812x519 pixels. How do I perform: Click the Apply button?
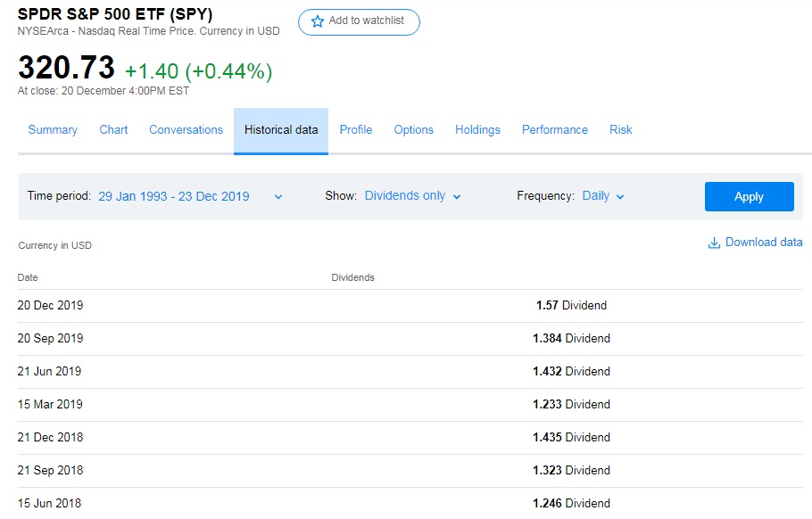(749, 196)
